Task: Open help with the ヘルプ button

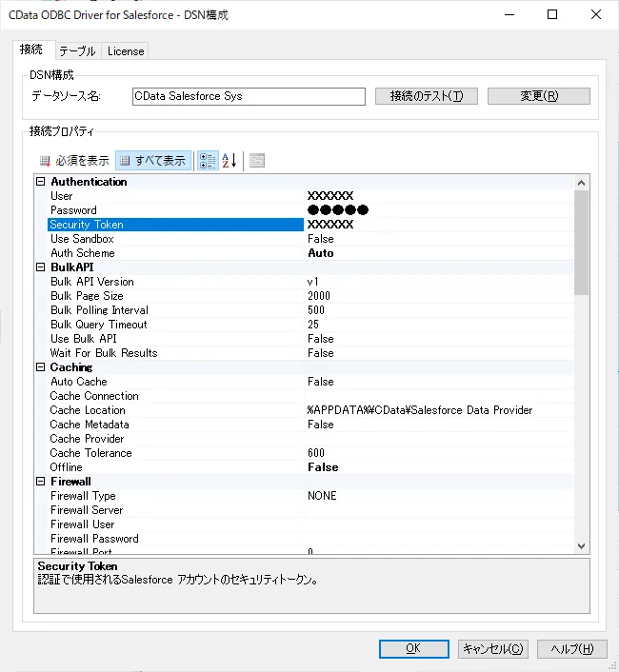Action: (x=571, y=649)
